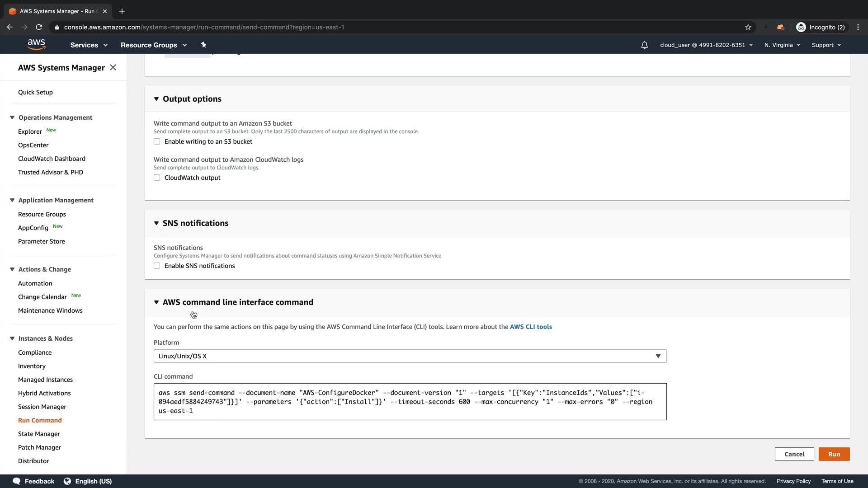Collapse the Instances & Nodes sidebar group

(x=12, y=338)
